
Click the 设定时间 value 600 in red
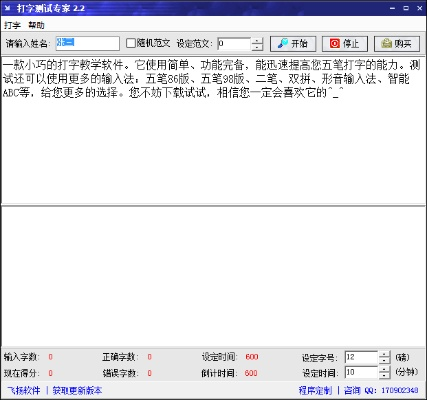252,357
